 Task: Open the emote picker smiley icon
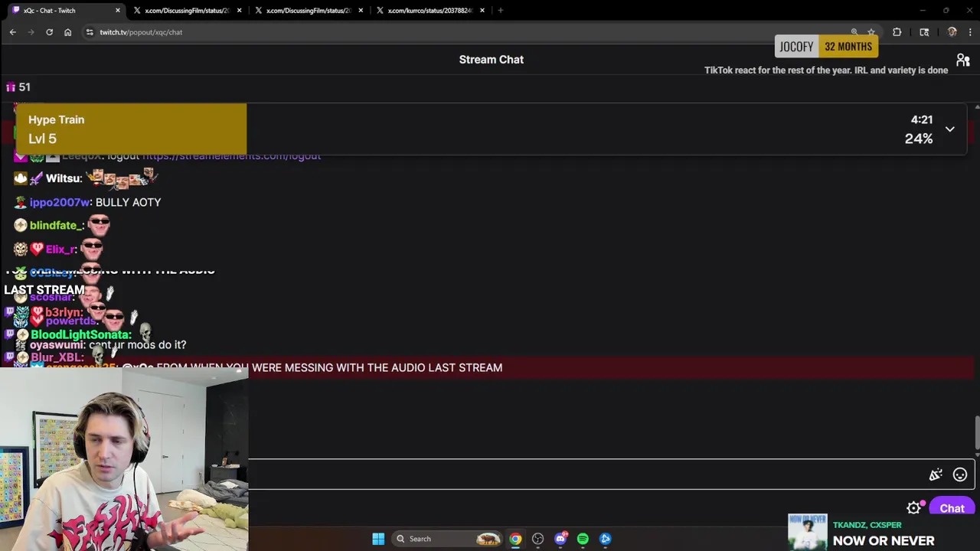pyautogui.click(x=959, y=474)
